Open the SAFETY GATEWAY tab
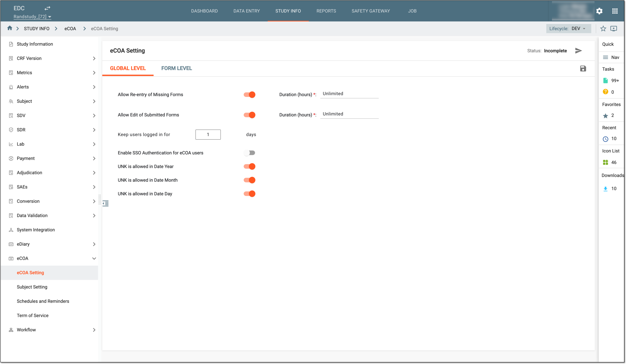Viewport: 626px width, 364px height. tap(371, 11)
